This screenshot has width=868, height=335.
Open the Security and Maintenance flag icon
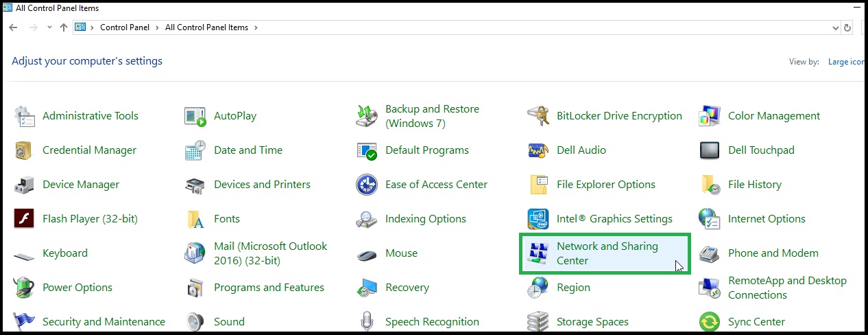tap(24, 321)
